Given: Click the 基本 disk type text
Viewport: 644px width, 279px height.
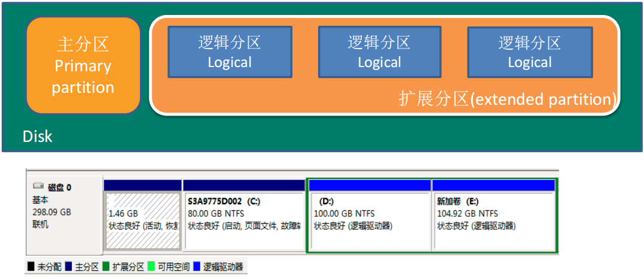Looking at the screenshot, I should click(40, 200).
